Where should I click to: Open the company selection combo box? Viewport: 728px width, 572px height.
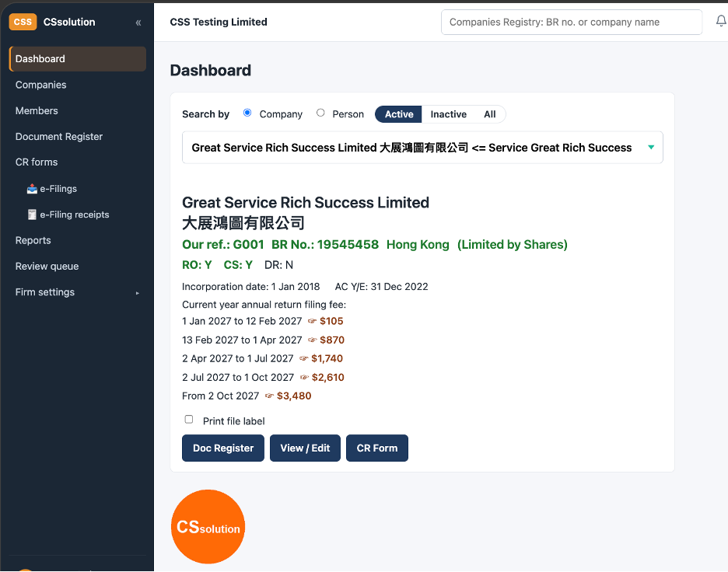(x=422, y=148)
